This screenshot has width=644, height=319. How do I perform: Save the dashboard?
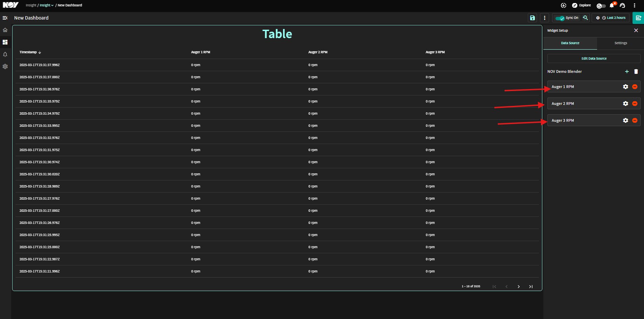(533, 18)
